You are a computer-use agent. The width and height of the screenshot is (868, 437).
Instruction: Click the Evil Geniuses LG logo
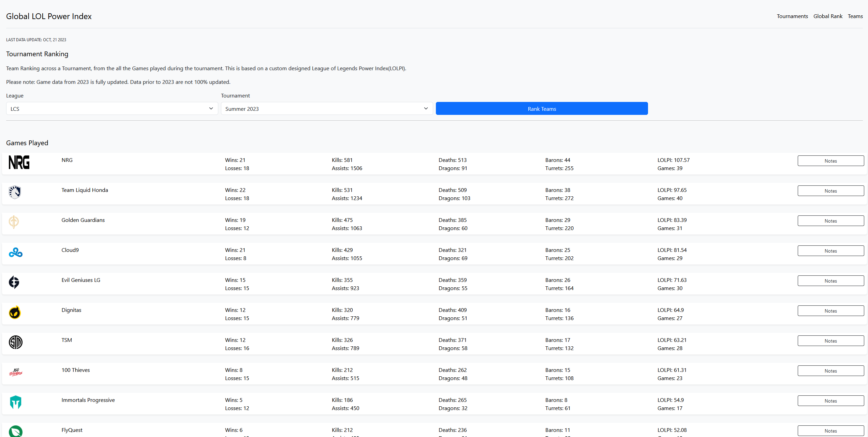pos(14,282)
